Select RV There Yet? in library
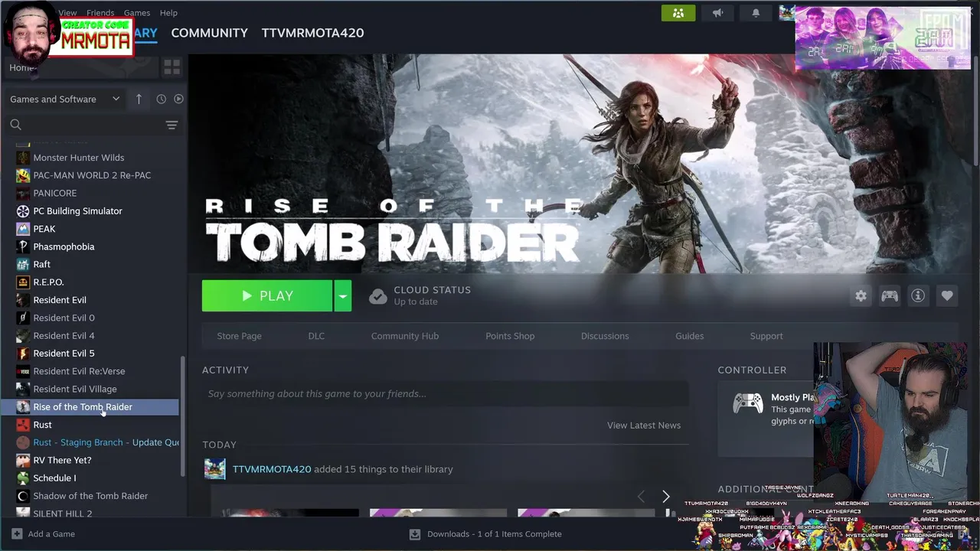This screenshot has height=551, width=980. click(x=62, y=461)
